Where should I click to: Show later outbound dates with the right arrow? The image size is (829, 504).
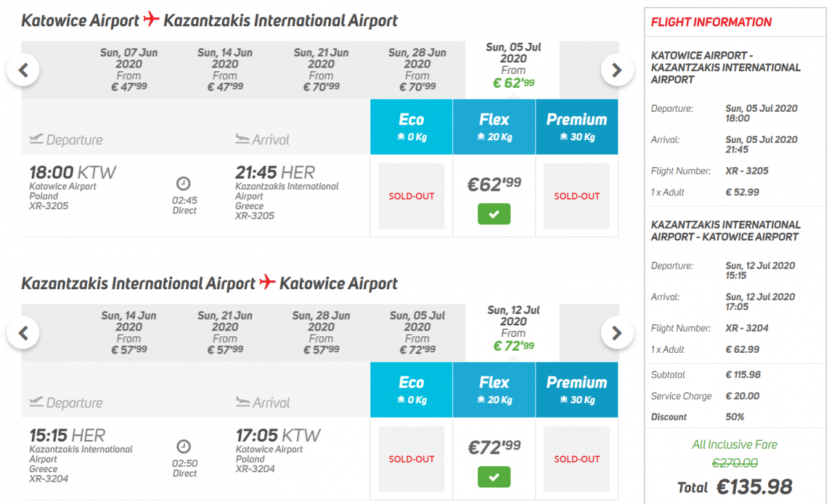[617, 70]
